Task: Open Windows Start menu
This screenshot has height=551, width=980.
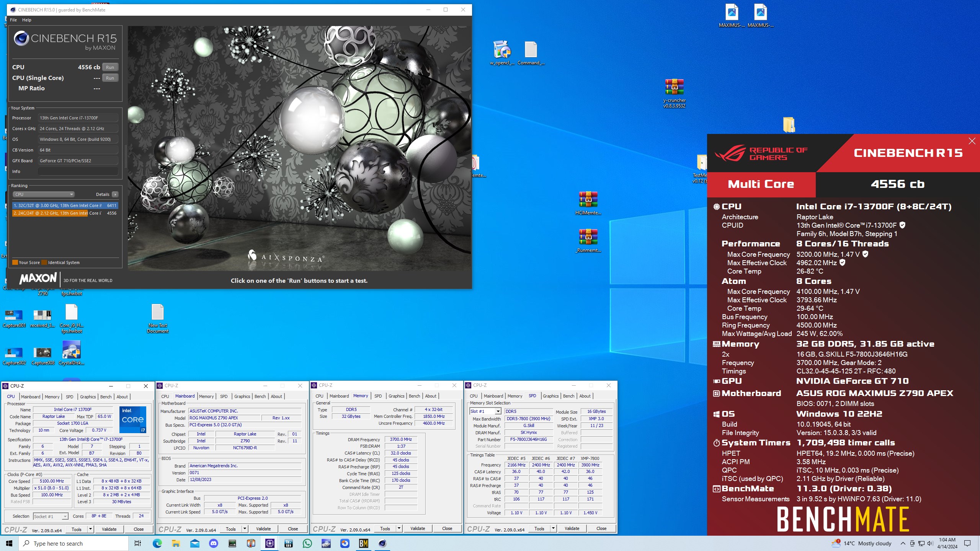Action: coord(9,543)
